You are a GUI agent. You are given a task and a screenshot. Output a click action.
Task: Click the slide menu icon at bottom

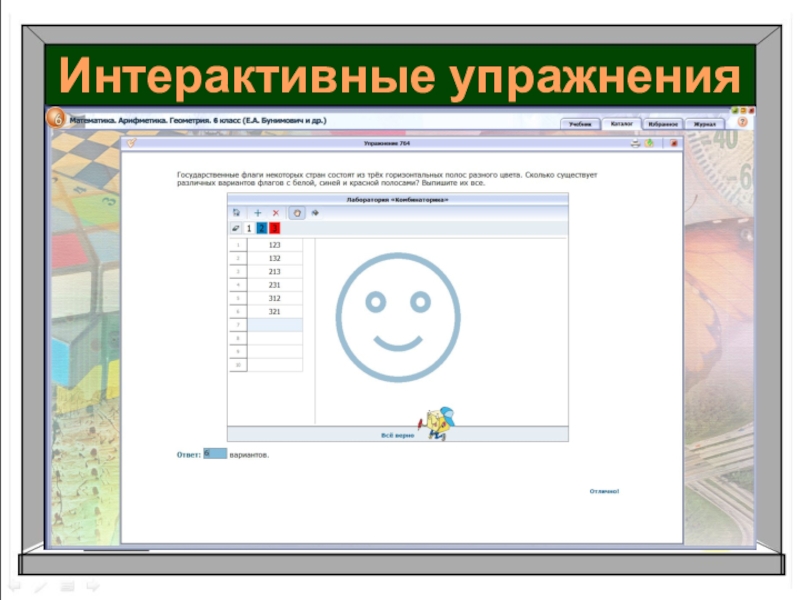pyautogui.click(x=67, y=586)
